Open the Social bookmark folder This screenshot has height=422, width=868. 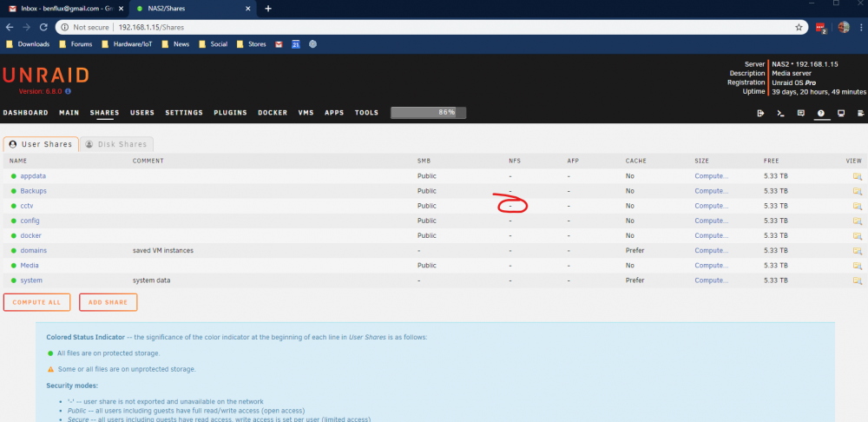[x=214, y=44]
